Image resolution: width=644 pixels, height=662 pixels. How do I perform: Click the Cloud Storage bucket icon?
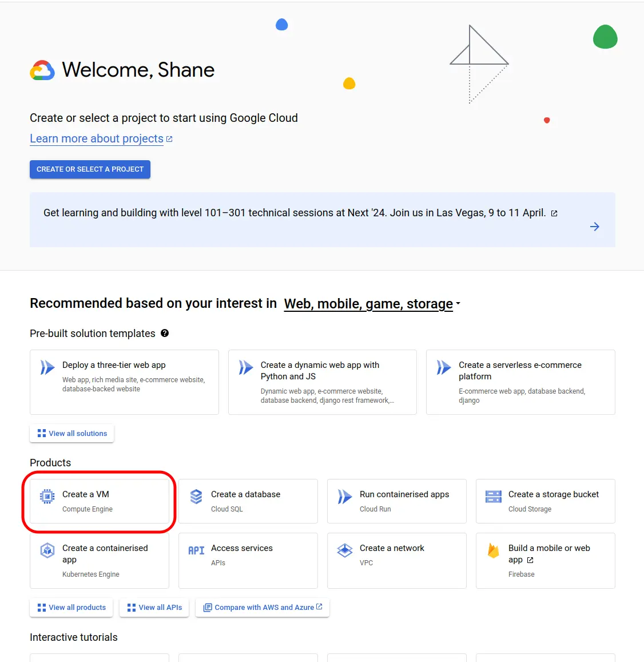(494, 497)
